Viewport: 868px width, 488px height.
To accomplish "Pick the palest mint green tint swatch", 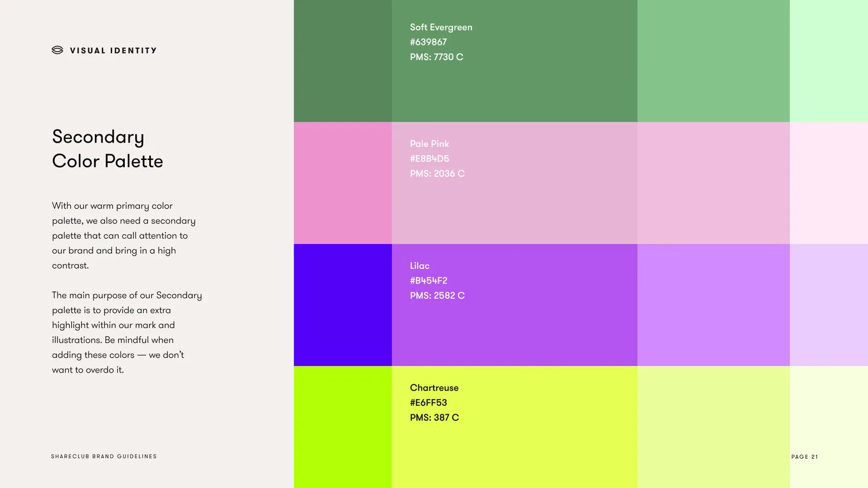I will pyautogui.click(x=829, y=61).
